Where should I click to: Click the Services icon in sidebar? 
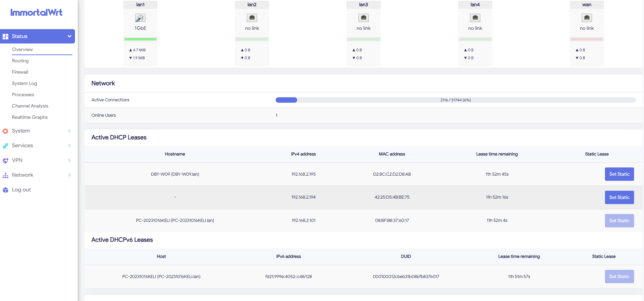pos(5,146)
